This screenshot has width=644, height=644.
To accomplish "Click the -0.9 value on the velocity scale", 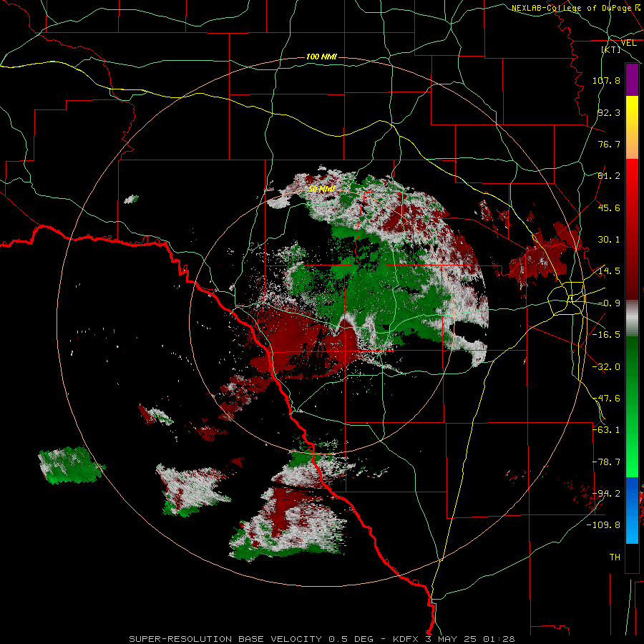I will pyautogui.click(x=609, y=303).
